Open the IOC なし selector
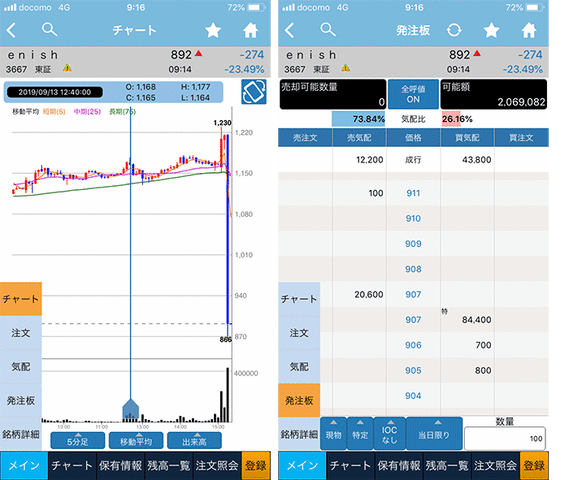 coord(389,433)
